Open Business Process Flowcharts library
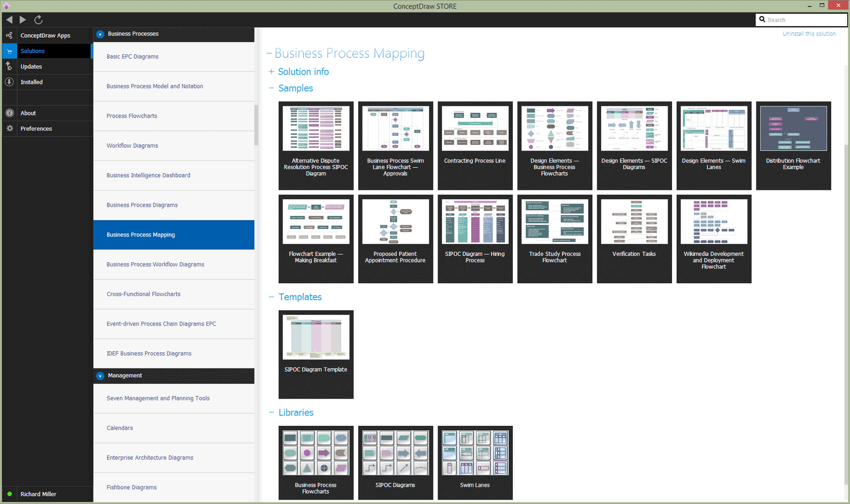 click(x=316, y=463)
